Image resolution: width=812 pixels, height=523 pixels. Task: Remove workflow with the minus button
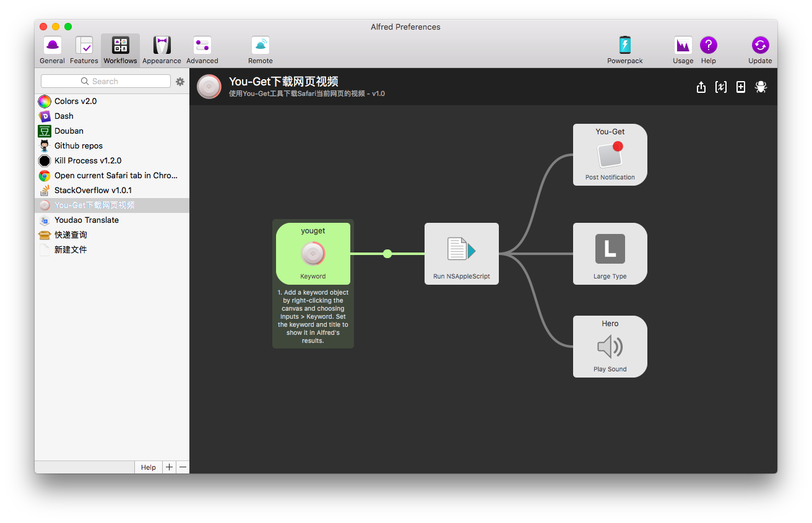coord(183,467)
